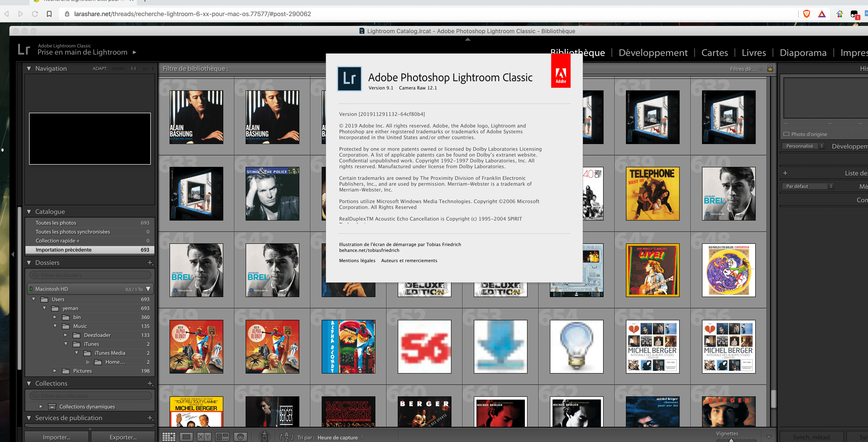The width and height of the screenshot is (868, 442).
Task: Open the Cartes module
Action: 714,53
